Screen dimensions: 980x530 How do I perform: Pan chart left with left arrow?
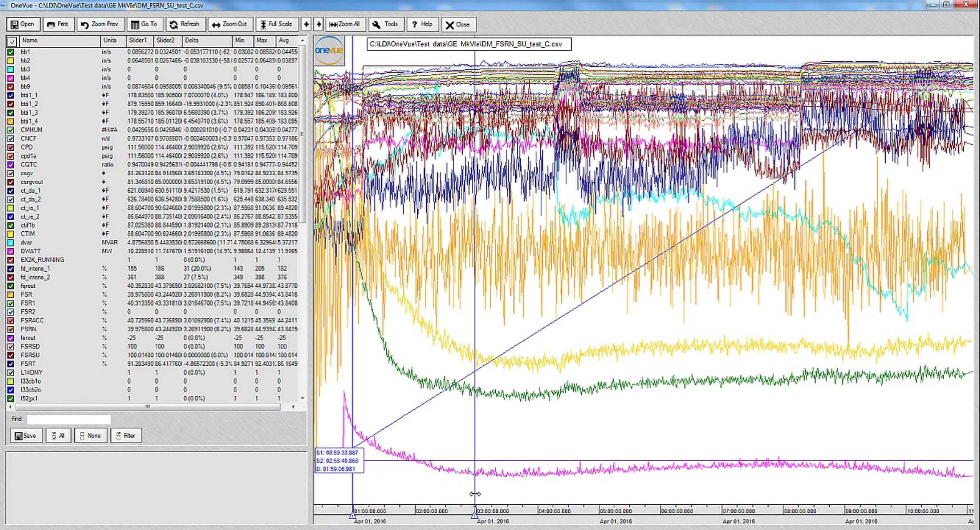click(x=306, y=25)
